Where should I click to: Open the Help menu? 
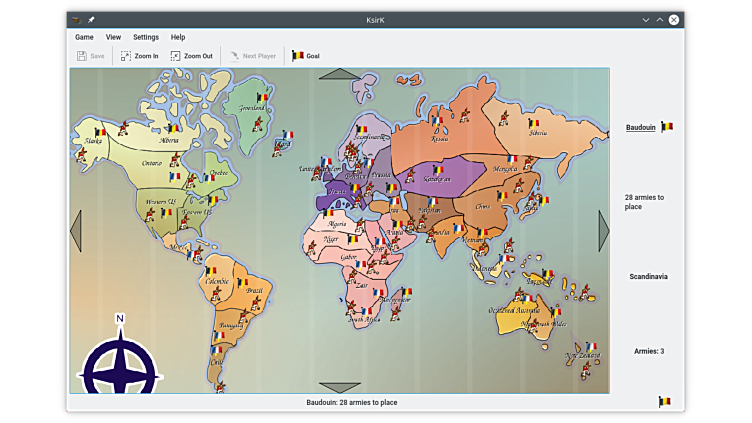[178, 37]
